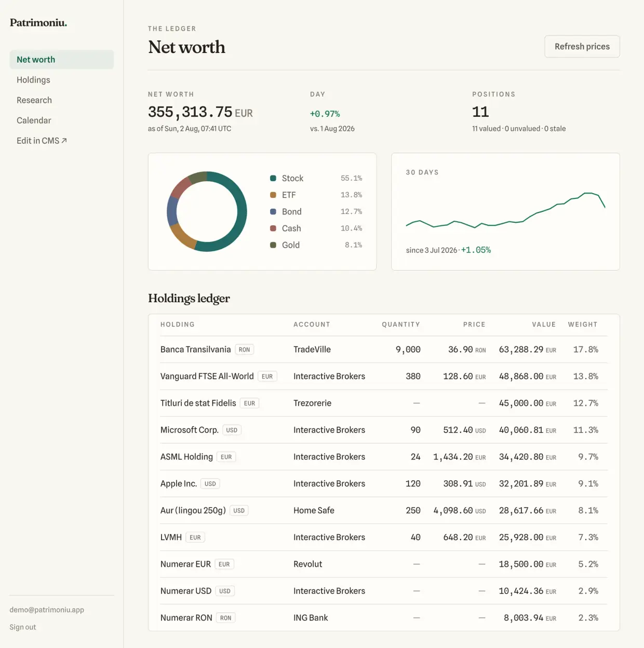
Task: Select the Numerar RON holding
Action: click(x=186, y=618)
